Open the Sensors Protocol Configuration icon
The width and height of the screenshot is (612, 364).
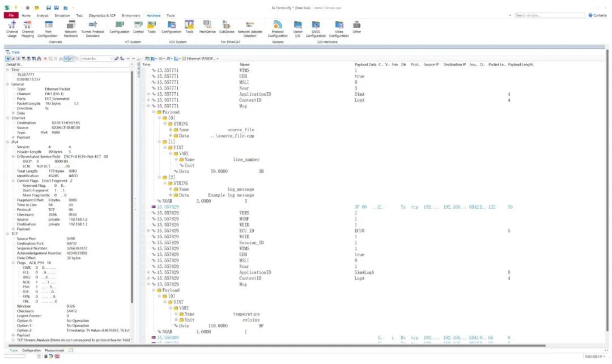pos(278,28)
